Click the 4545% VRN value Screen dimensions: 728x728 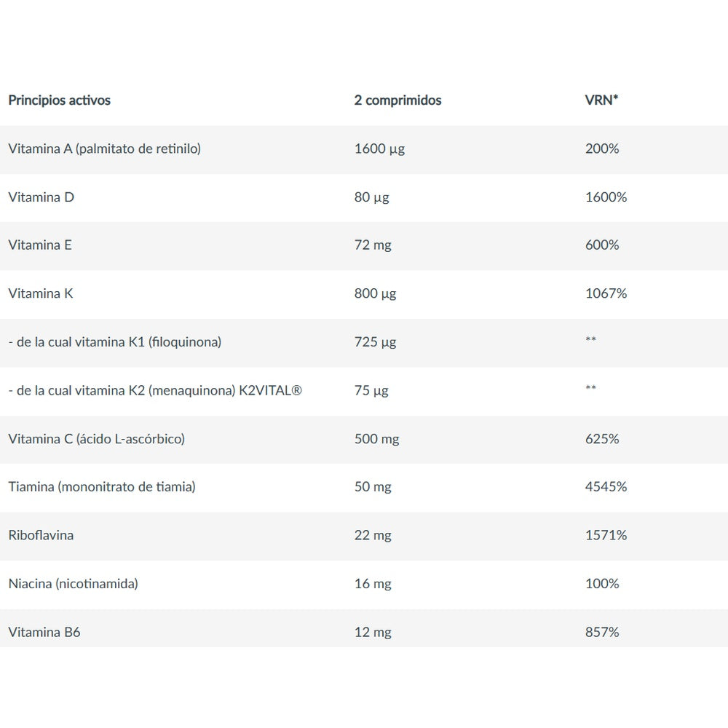(606, 486)
